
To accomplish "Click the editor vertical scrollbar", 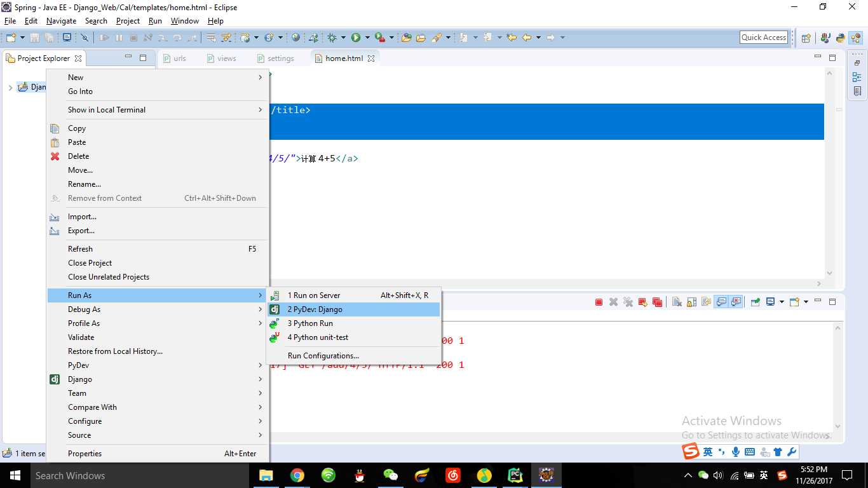I will (829, 173).
